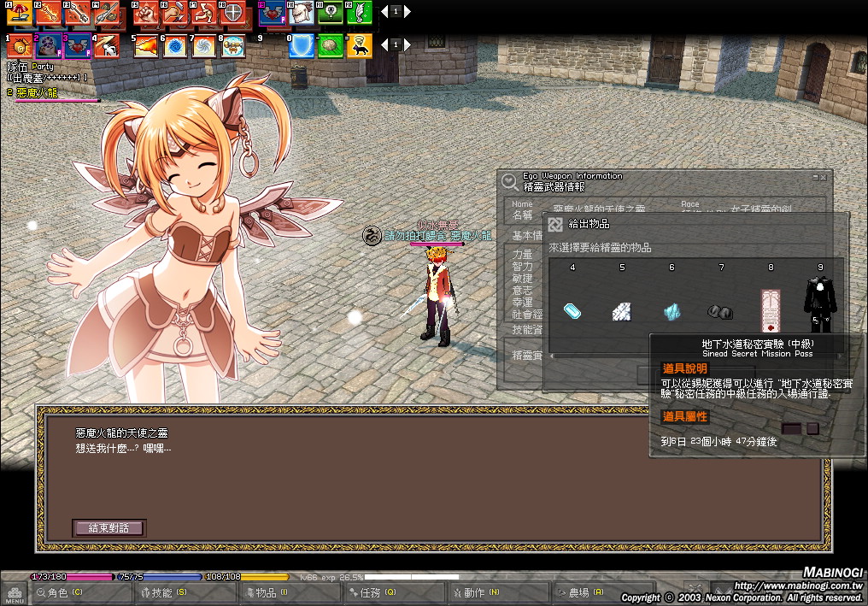Image resolution: width=868 pixels, height=606 pixels.
Task: Click right arrow of the top hotkey bar
Action: coord(407,12)
